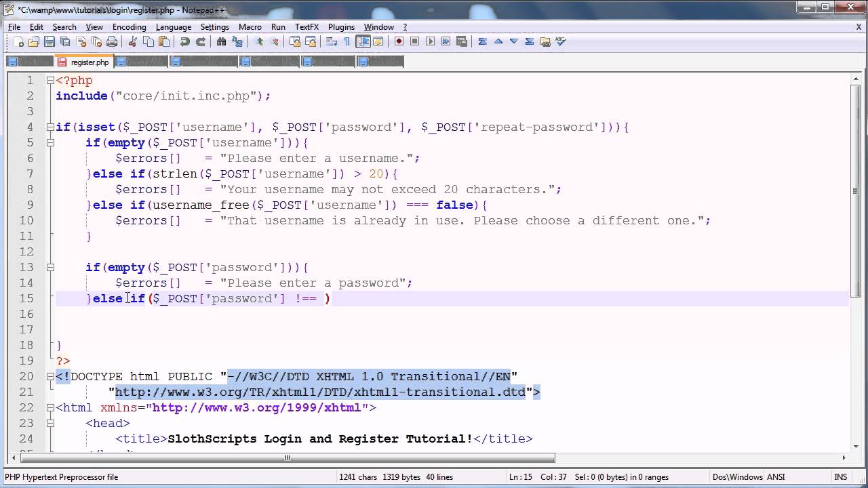Image resolution: width=868 pixels, height=488 pixels.
Task: Close current document using toolbar icon
Action: coord(81,41)
